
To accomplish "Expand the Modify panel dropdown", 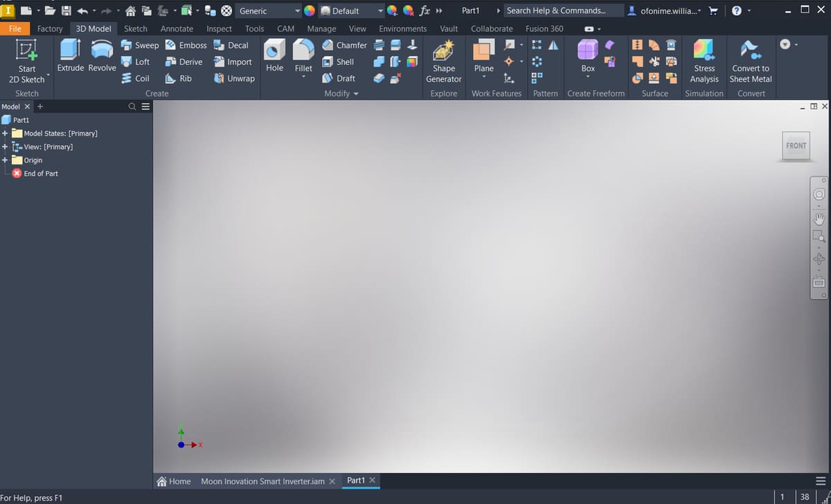I will (x=341, y=93).
